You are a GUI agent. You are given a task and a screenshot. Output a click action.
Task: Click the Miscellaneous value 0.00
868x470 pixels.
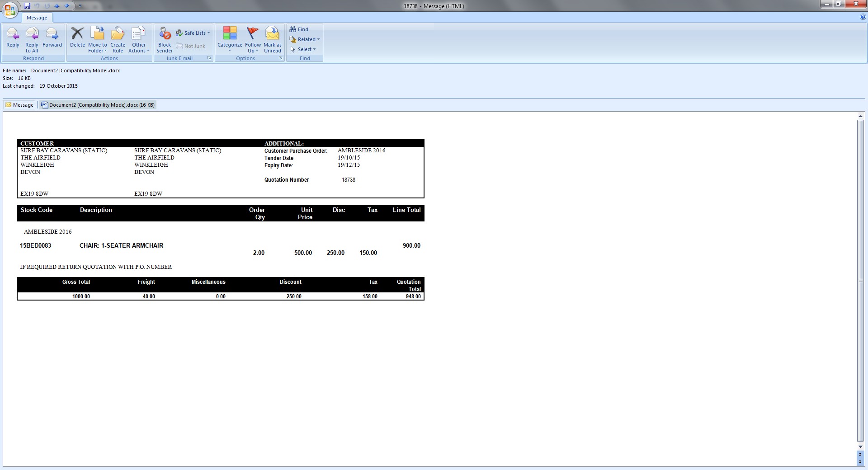click(221, 296)
